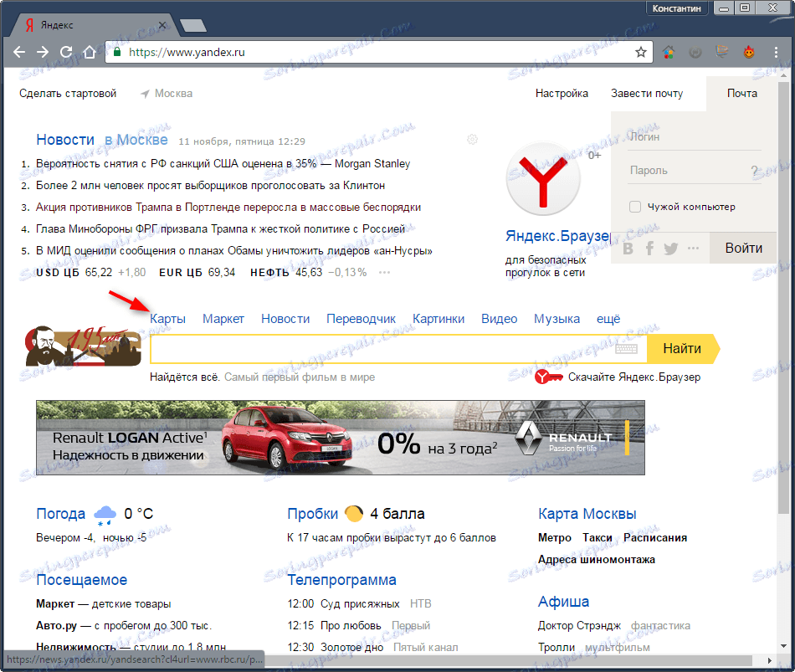
Task: Expand more exchange rates with the dots
Action: (x=384, y=272)
